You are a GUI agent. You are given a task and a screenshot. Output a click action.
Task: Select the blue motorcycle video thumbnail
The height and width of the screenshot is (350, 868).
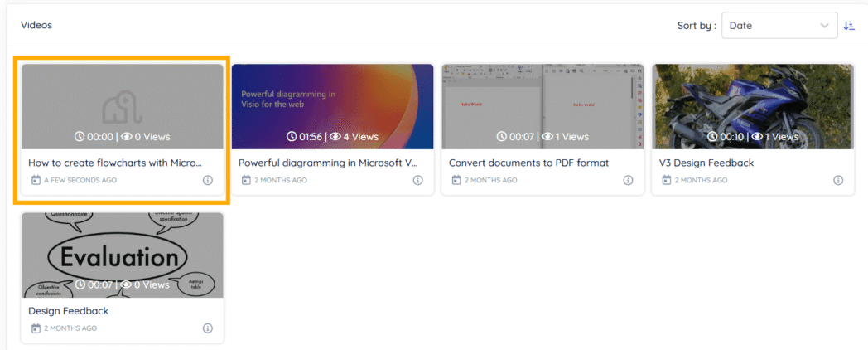754,106
